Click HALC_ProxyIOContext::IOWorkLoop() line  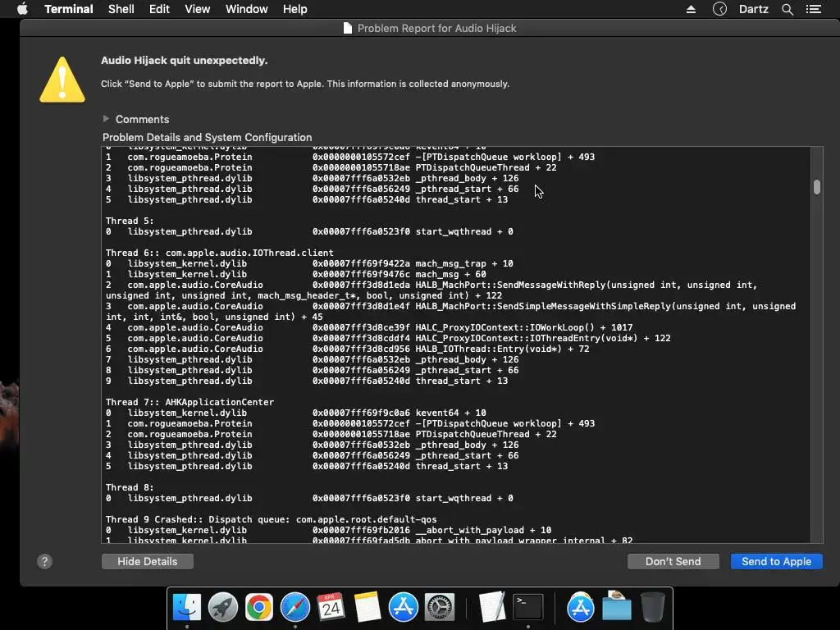(x=369, y=327)
